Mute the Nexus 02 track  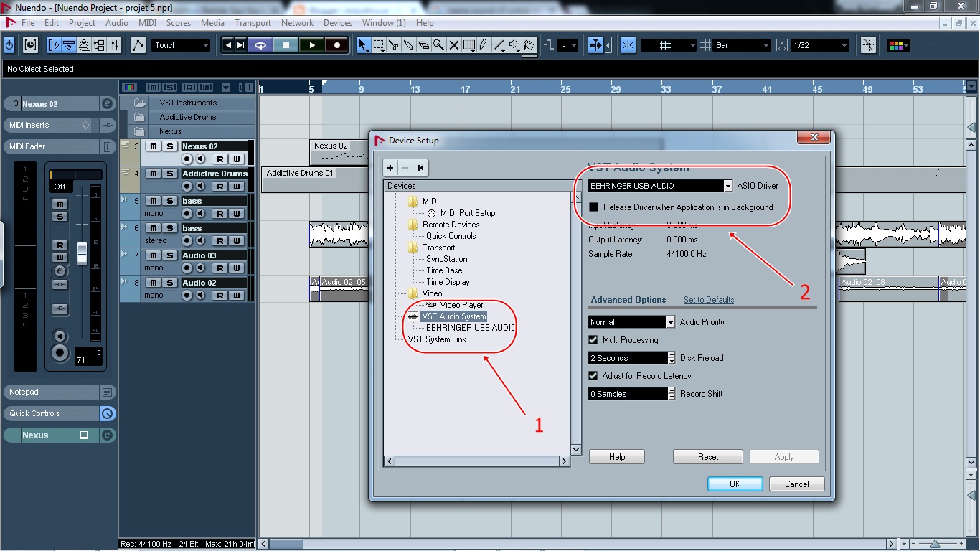tap(153, 146)
